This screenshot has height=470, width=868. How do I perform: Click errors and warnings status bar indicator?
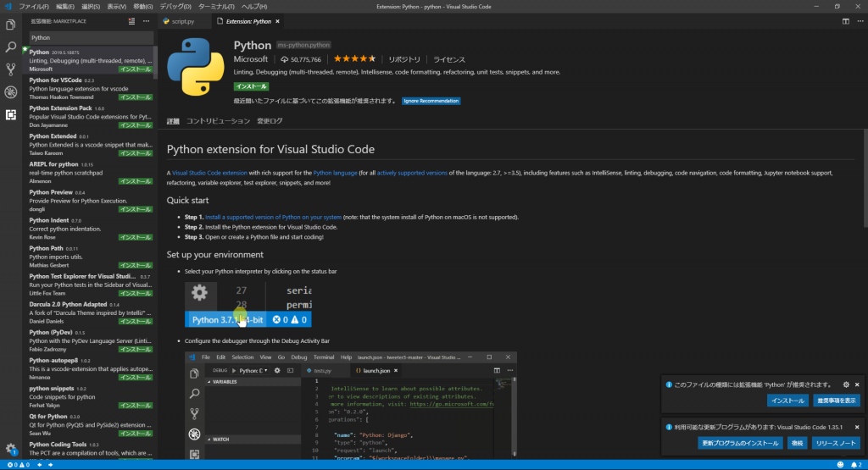click(x=19, y=465)
